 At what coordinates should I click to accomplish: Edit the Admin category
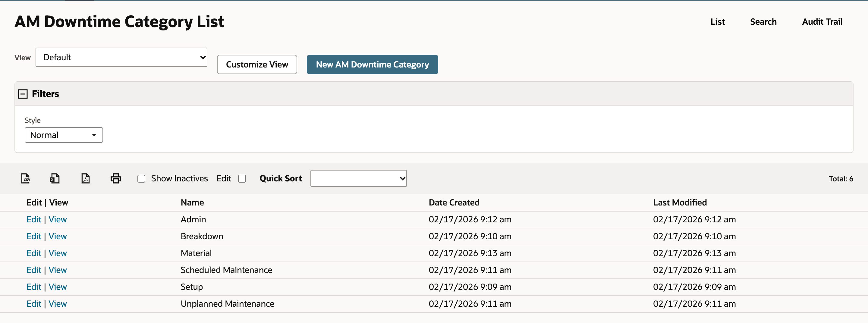pyautogui.click(x=34, y=220)
